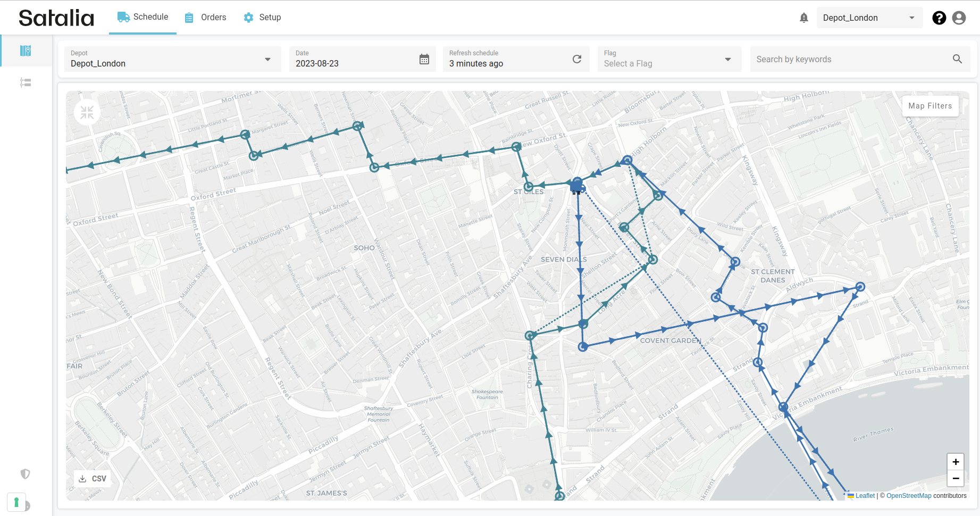Viewport: 980px width, 516px height.
Task: Open the date picker calendar icon
Action: [x=424, y=59]
